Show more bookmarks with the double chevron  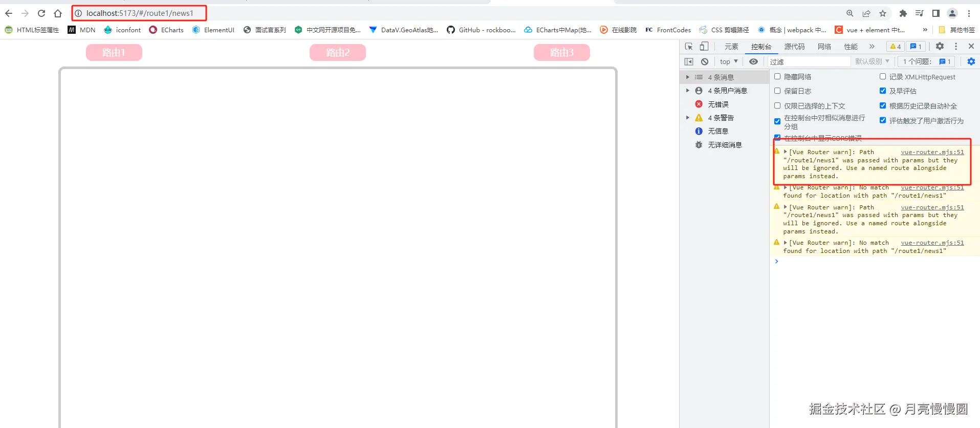point(925,30)
